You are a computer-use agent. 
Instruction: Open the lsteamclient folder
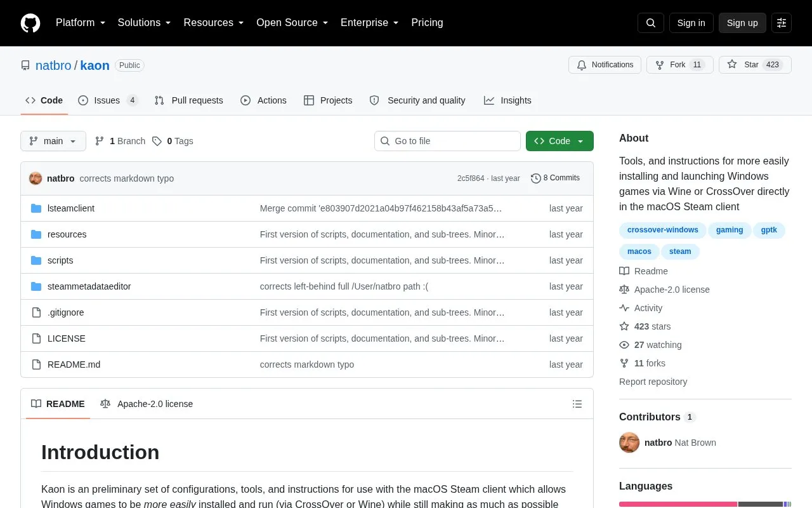(x=71, y=208)
